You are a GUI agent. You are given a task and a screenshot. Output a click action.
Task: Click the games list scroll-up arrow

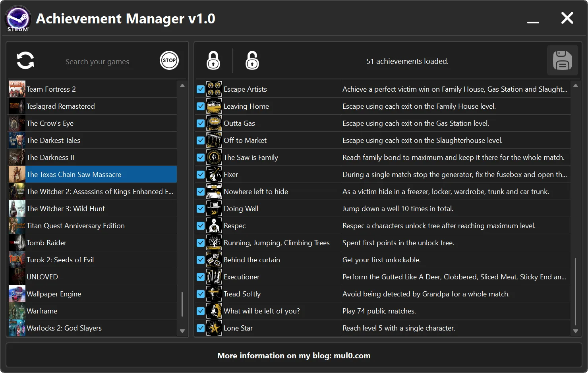pyautogui.click(x=182, y=86)
